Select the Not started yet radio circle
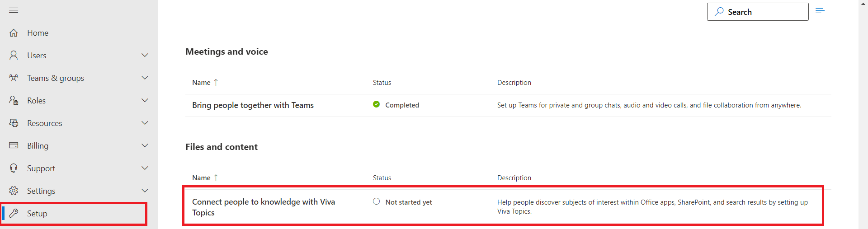The image size is (868, 229). click(x=376, y=201)
